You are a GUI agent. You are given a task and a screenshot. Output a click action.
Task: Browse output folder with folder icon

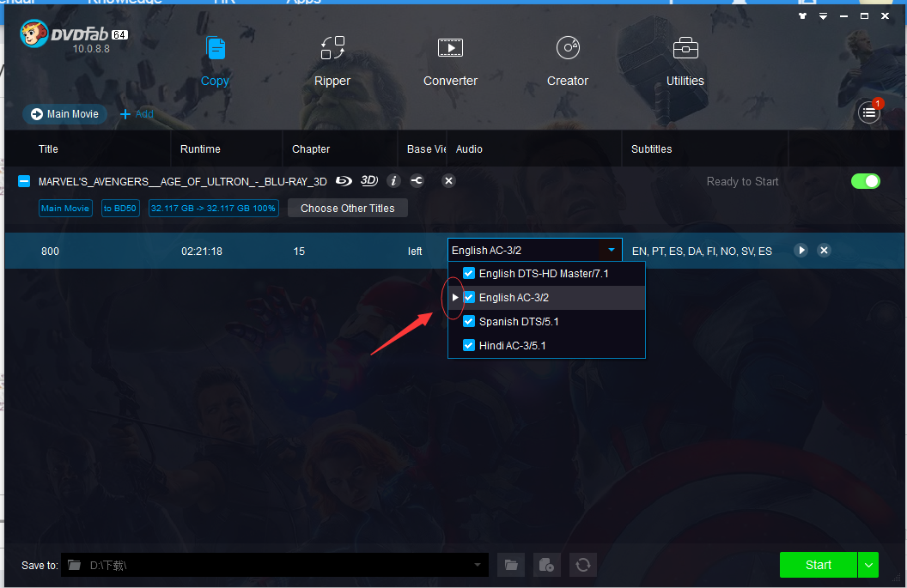point(511,565)
